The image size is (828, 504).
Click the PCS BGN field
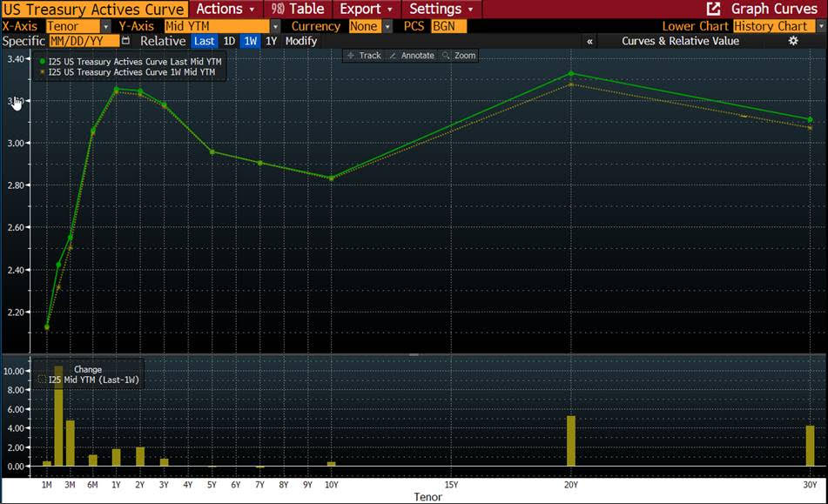[448, 26]
